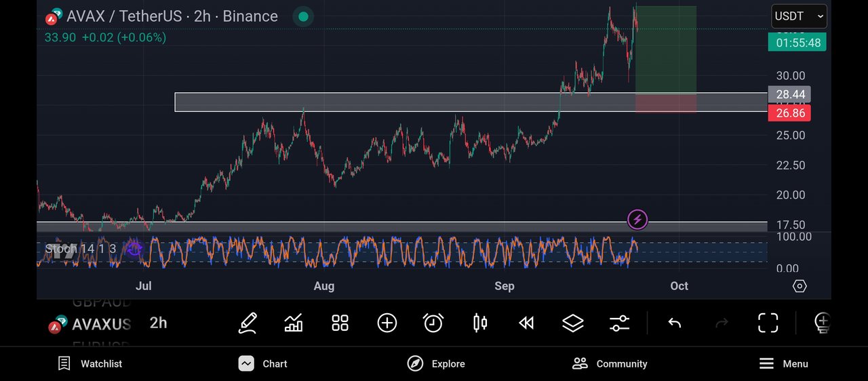Tap the 22.50 price scale value

(x=791, y=165)
